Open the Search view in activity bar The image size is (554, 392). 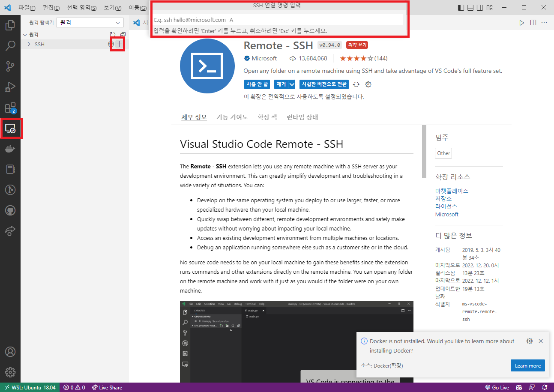click(x=10, y=45)
